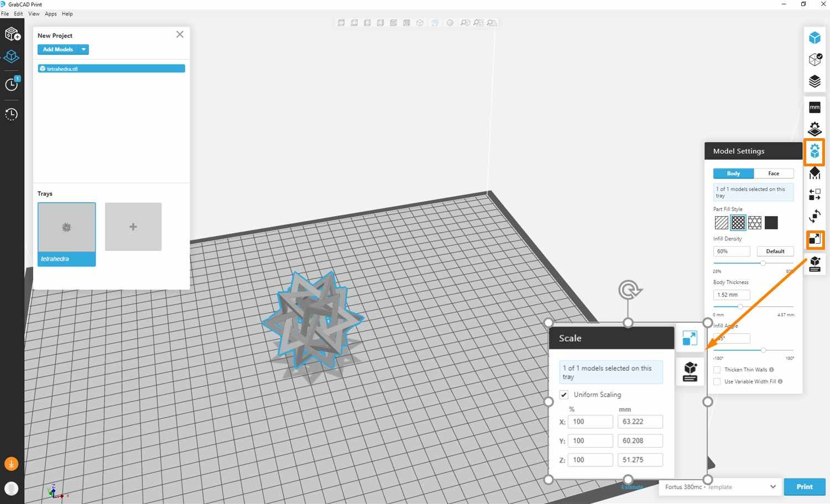Screen dimensions: 830x504
Task: Open the Fortus 380mc printer dropdown
Action: pyautogui.click(x=720, y=487)
